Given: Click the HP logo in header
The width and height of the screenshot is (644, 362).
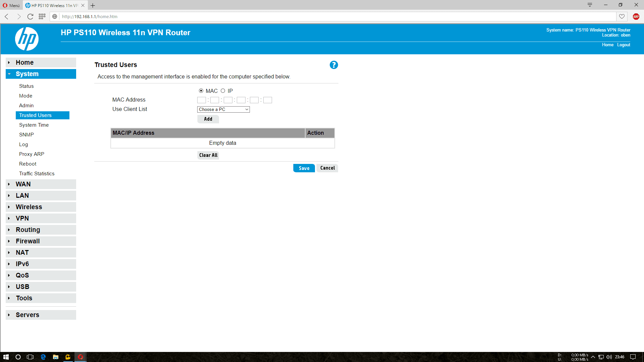Looking at the screenshot, I should coord(27,39).
